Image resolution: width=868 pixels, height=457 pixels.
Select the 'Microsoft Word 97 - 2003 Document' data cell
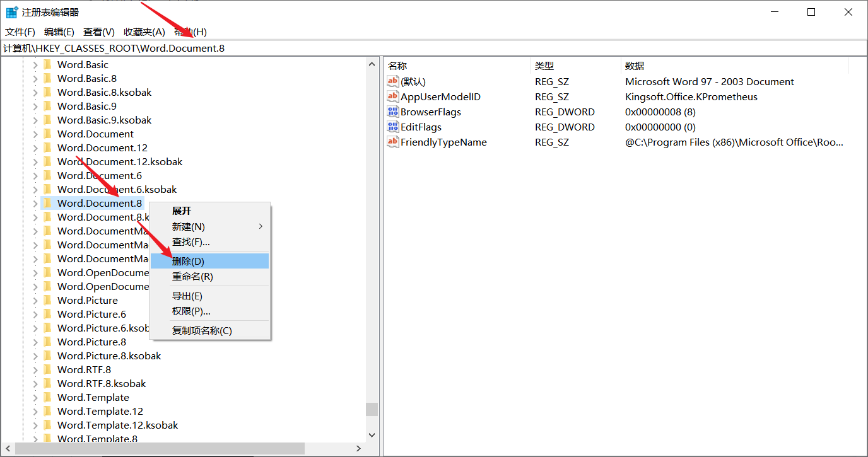pos(710,81)
